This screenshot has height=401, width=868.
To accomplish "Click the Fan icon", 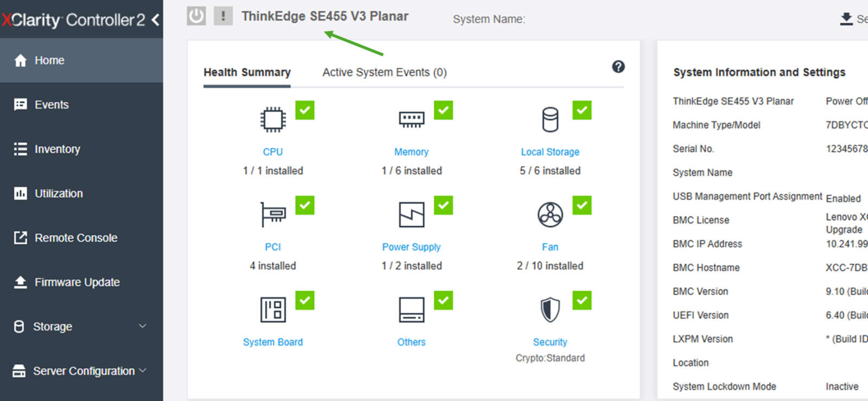I will pos(550,214).
